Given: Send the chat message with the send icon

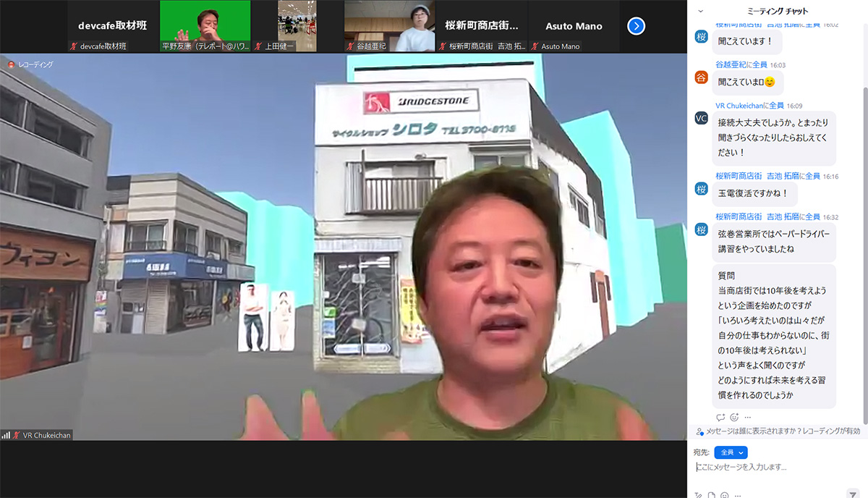Looking at the screenshot, I should click(x=852, y=494).
